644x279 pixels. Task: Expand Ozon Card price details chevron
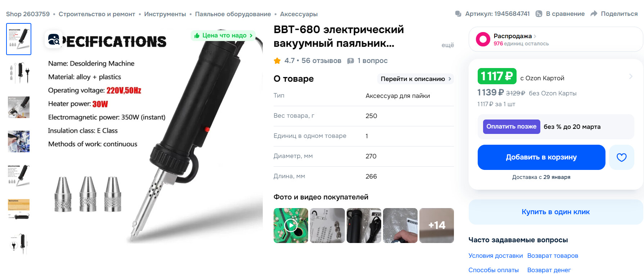(631, 76)
